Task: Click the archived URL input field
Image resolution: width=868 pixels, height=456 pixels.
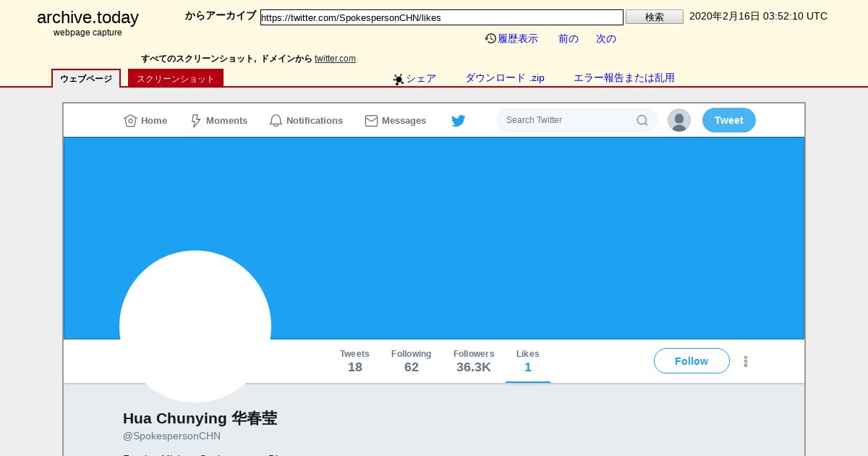Action: point(442,17)
